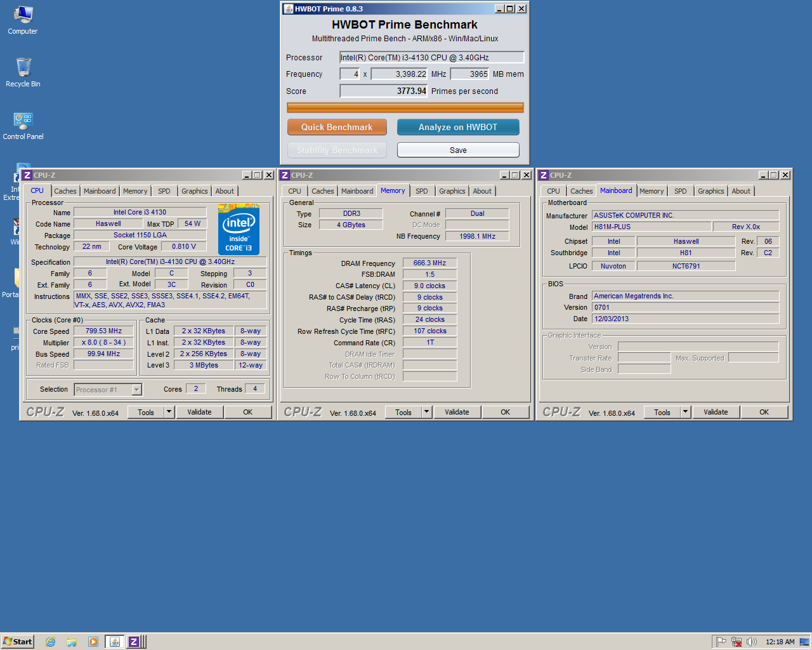Click the HWBOT Prime title bar icon

point(289,9)
